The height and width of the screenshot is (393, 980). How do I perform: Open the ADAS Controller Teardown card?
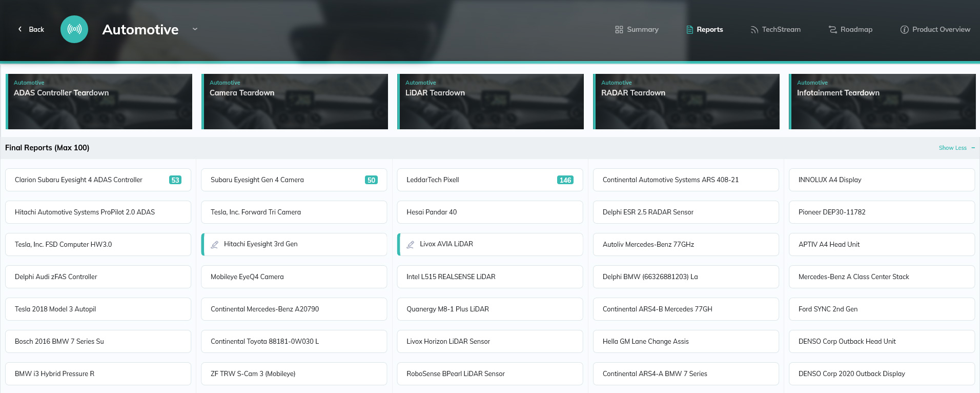[x=99, y=102]
